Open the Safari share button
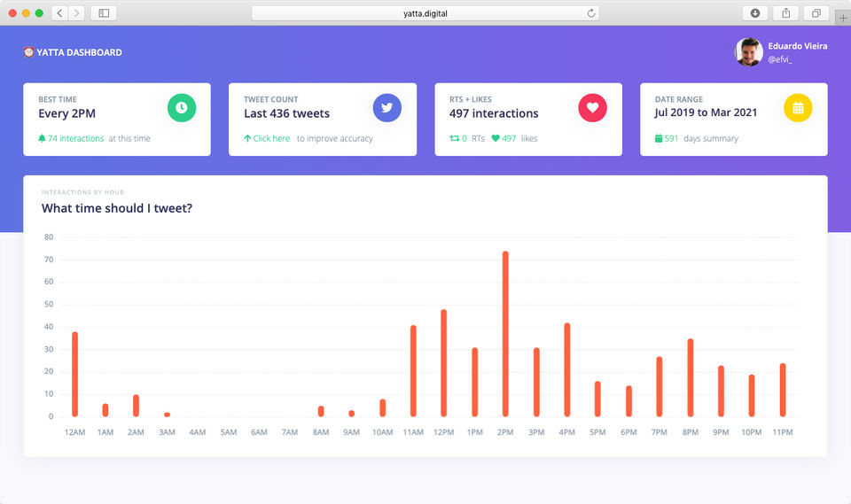Image resolution: width=851 pixels, height=504 pixels. click(785, 13)
